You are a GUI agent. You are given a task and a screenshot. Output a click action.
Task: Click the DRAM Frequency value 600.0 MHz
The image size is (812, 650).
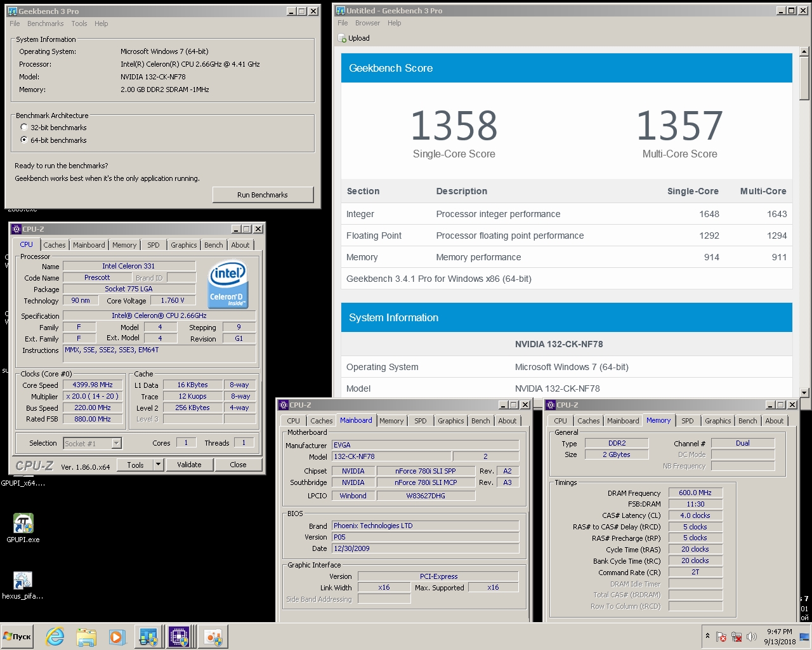[695, 493]
